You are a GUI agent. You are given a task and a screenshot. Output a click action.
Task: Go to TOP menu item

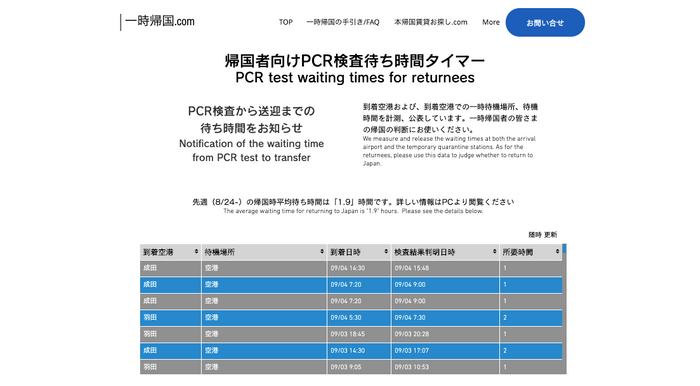tap(286, 22)
